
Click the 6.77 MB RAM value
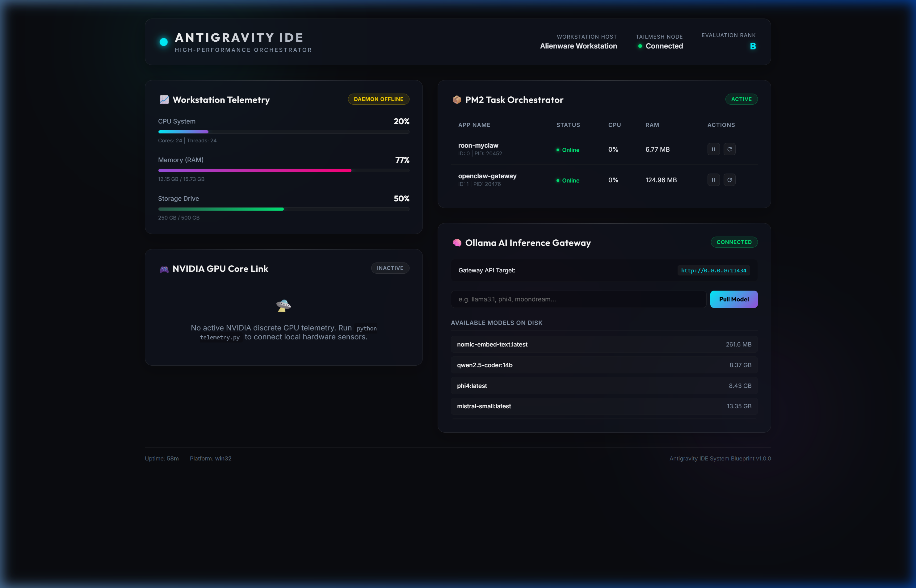tap(658, 149)
